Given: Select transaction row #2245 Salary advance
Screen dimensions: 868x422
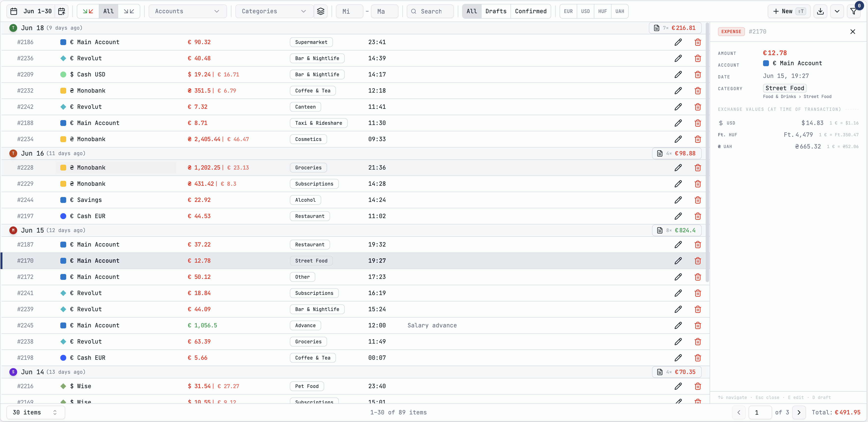Looking at the screenshot, I should pyautogui.click(x=355, y=325).
